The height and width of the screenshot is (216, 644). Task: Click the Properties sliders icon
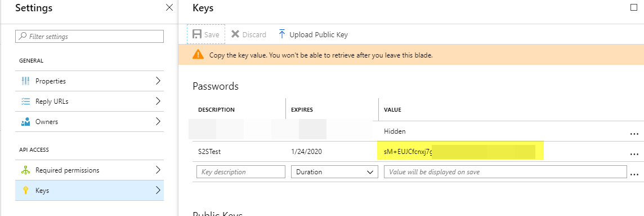(x=25, y=81)
